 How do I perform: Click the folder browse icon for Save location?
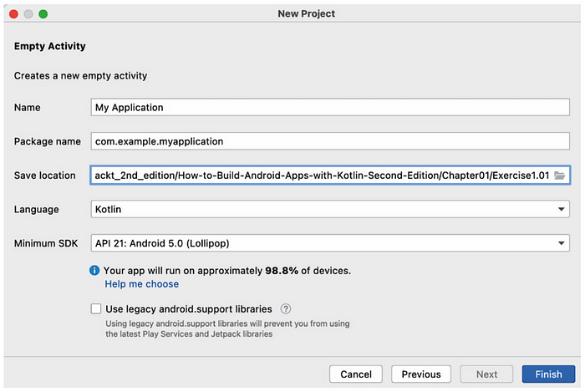tap(559, 176)
